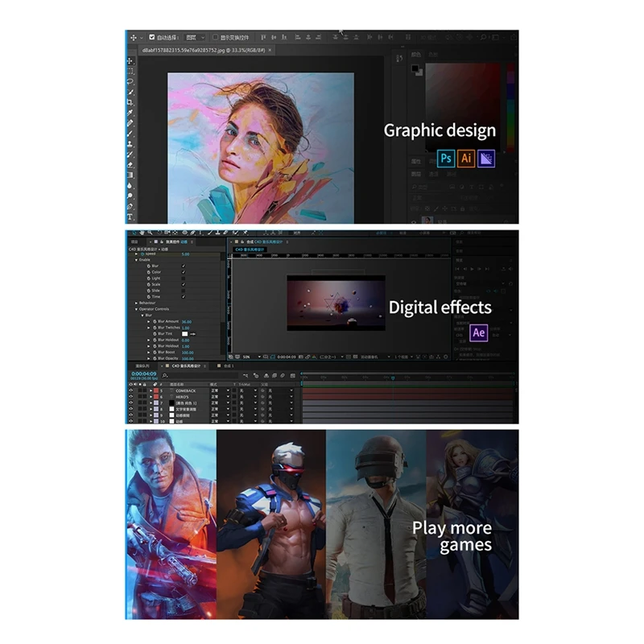644x644 pixels.
Task: Click the speed value 5.00
Action: (x=186, y=254)
